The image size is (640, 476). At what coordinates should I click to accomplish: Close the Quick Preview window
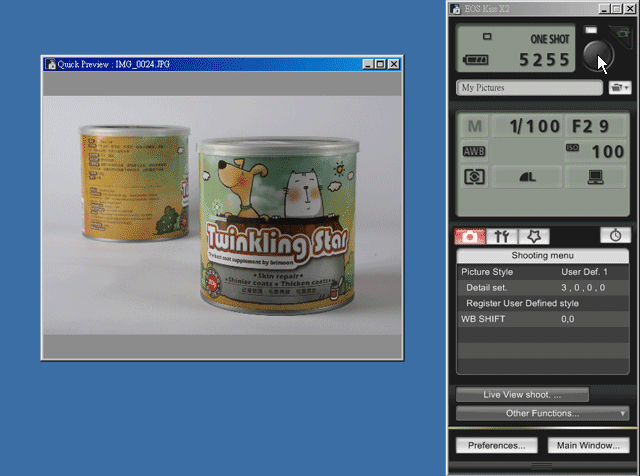(393, 64)
